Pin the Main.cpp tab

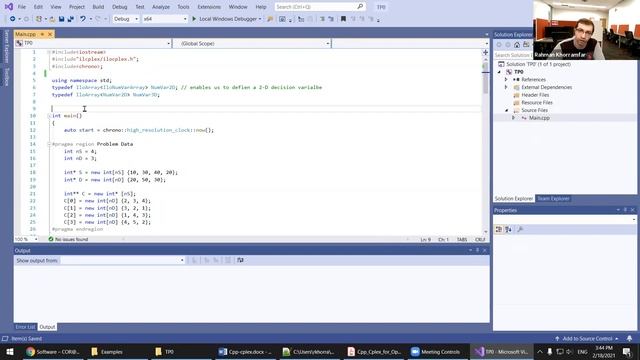click(42, 34)
